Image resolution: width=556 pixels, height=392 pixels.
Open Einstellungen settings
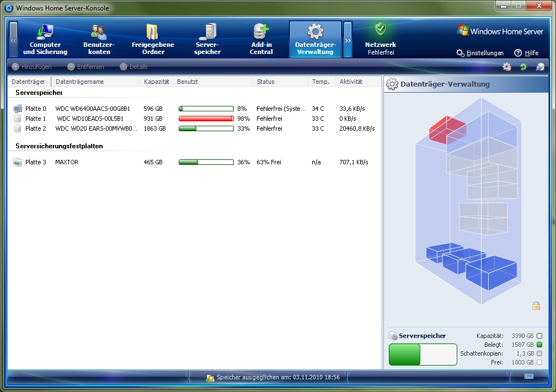click(480, 53)
